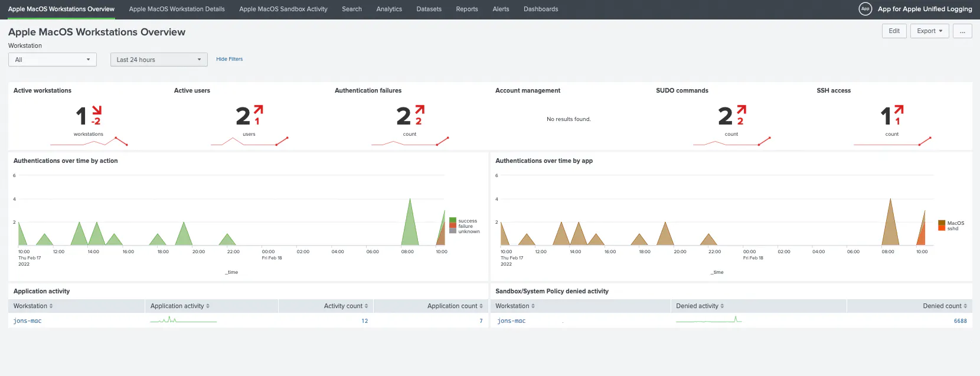Switch to Apple MacOS Workstations Overview tab

point(61,9)
